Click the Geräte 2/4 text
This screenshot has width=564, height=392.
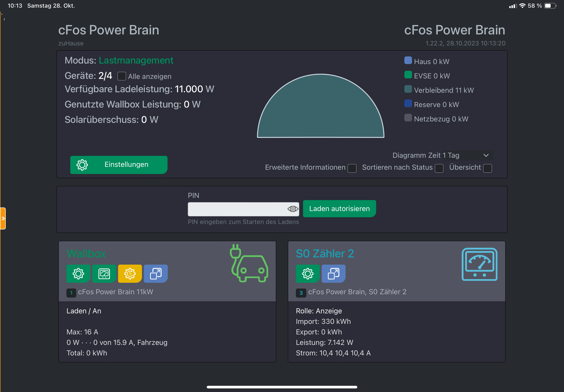click(x=88, y=76)
